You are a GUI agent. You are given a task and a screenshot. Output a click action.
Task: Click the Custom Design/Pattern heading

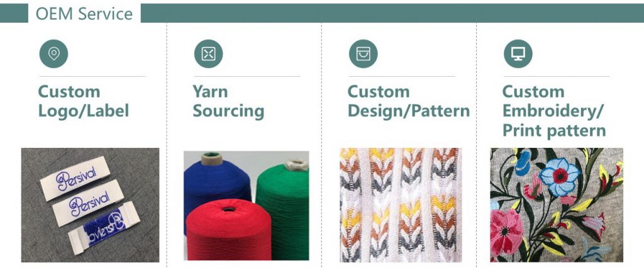tap(409, 101)
